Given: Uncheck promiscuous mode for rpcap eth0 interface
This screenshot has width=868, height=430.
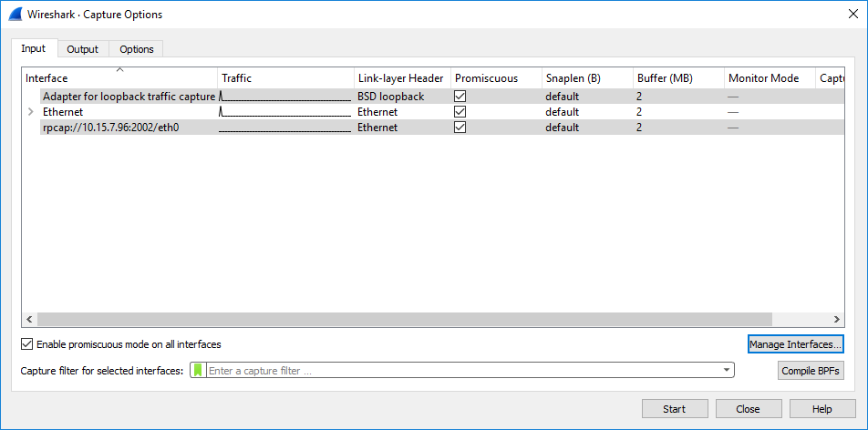Looking at the screenshot, I should (460, 128).
